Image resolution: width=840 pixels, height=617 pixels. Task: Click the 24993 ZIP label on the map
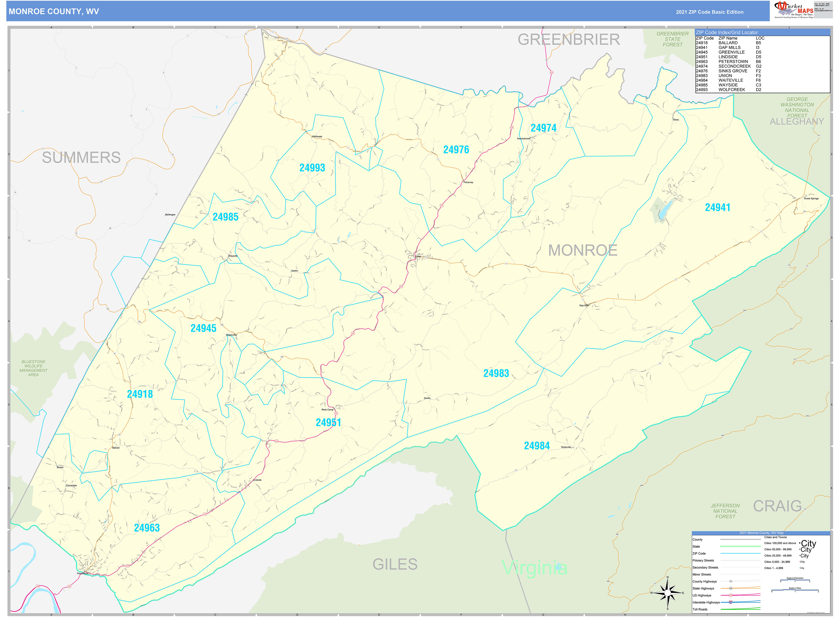pyautogui.click(x=312, y=168)
